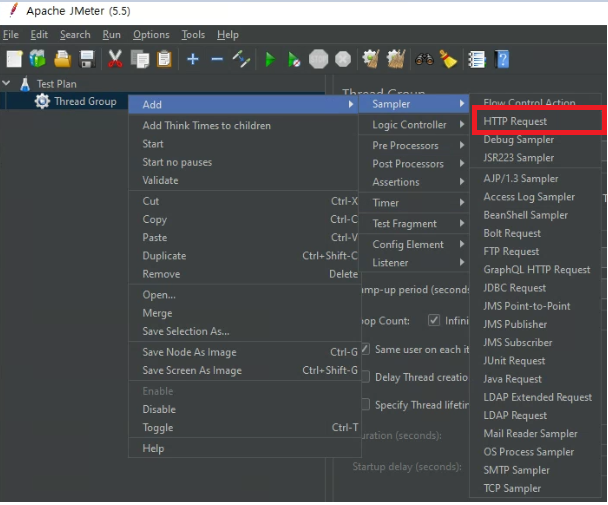This screenshot has width=608, height=505.
Task: Open the Tools menu
Action: tap(193, 35)
